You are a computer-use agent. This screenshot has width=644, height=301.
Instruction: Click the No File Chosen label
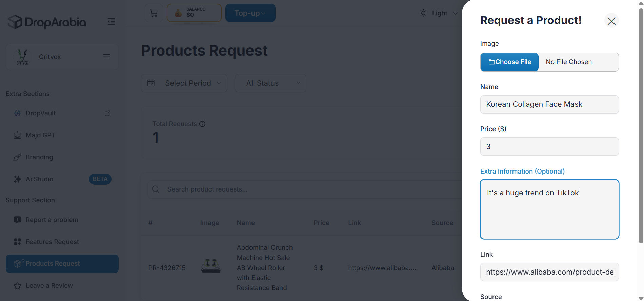569,62
